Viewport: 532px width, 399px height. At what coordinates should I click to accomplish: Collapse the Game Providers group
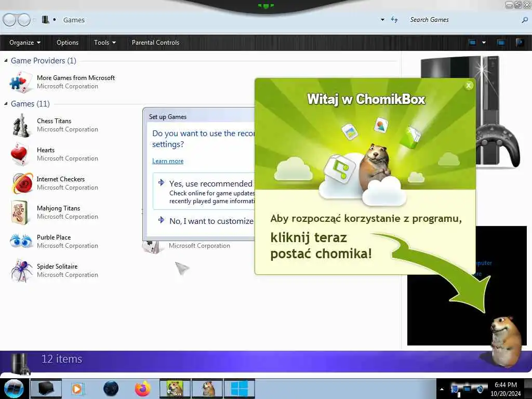click(x=6, y=61)
